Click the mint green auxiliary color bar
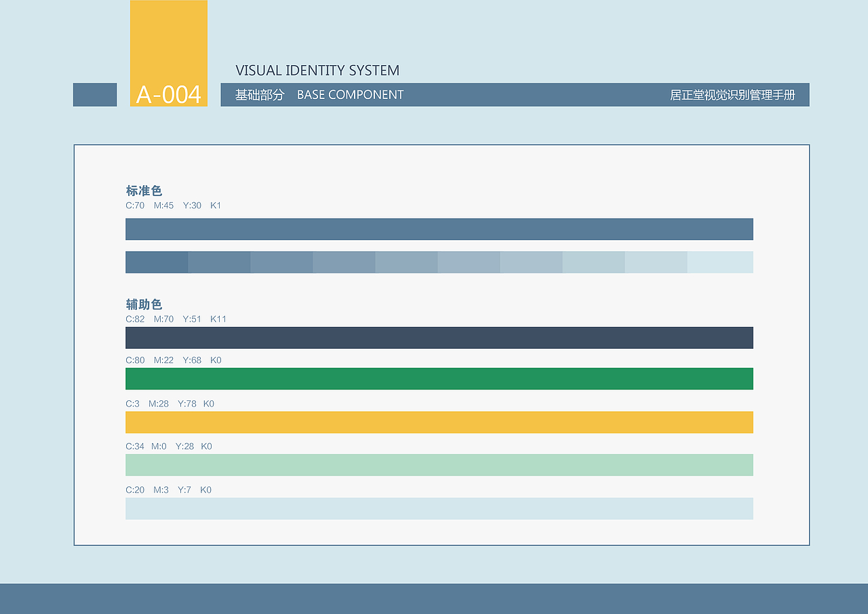Image resolution: width=868 pixels, height=614 pixels. pos(439,465)
